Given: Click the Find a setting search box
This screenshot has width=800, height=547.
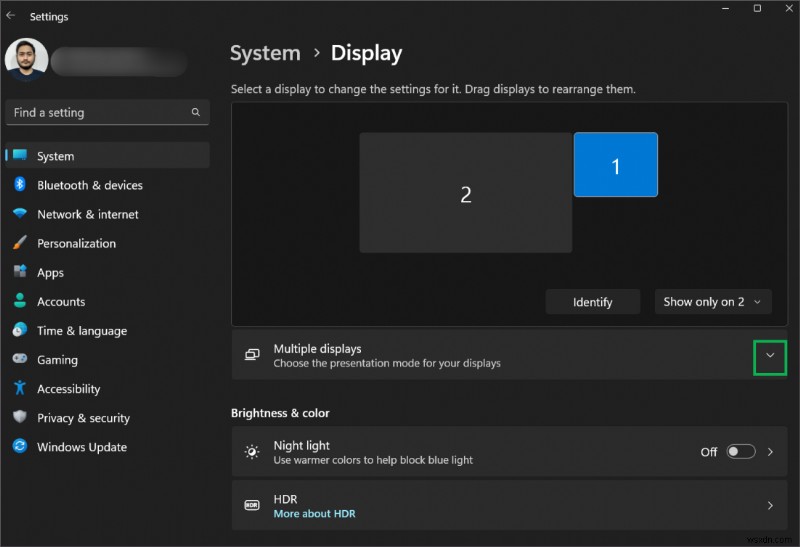Looking at the screenshot, I should pyautogui.click(x=108, y=112).
